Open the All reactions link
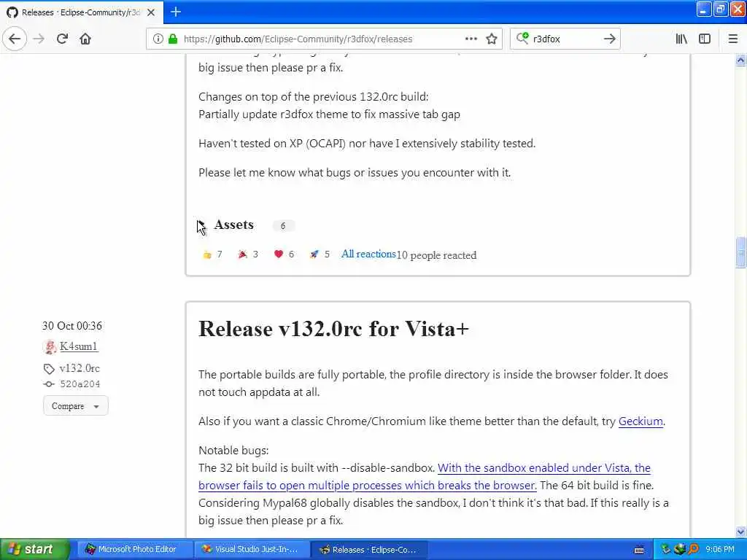Viewport: 747px width, 560px height. 368,254
